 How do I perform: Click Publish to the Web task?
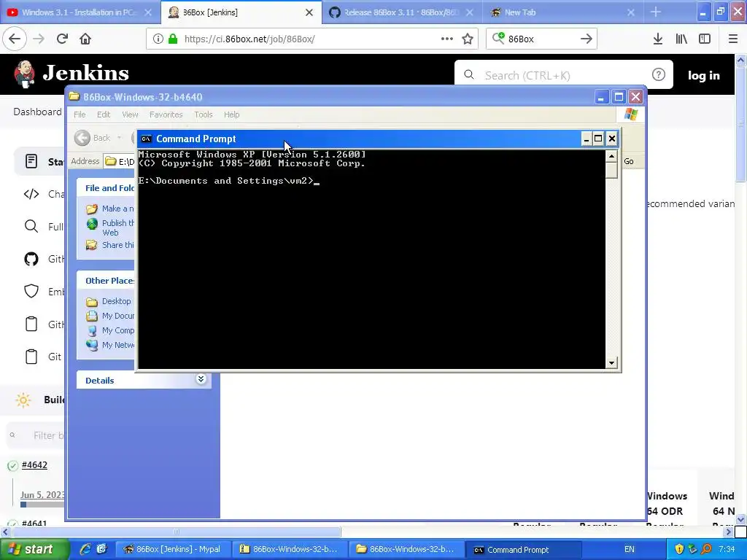click(x=117, y=227)
